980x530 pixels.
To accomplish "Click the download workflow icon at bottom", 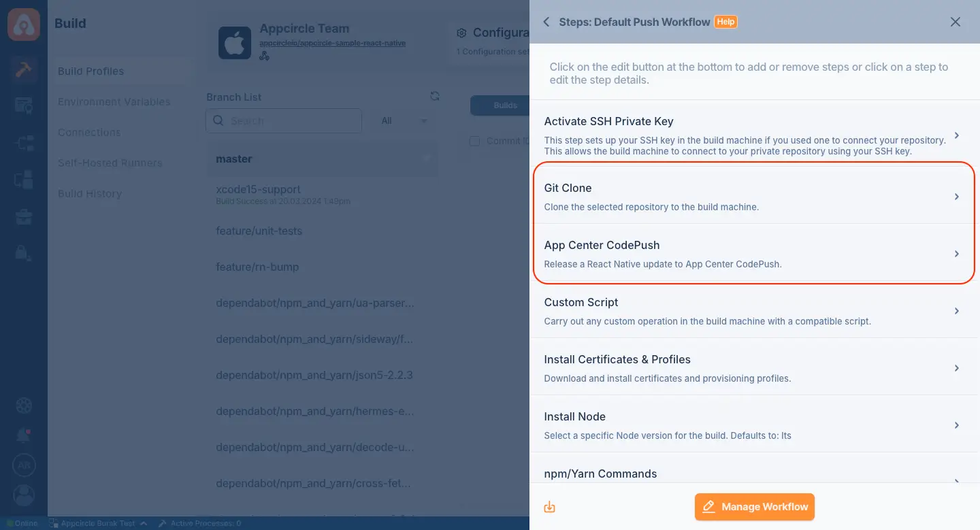I will [x=550, y=507].
